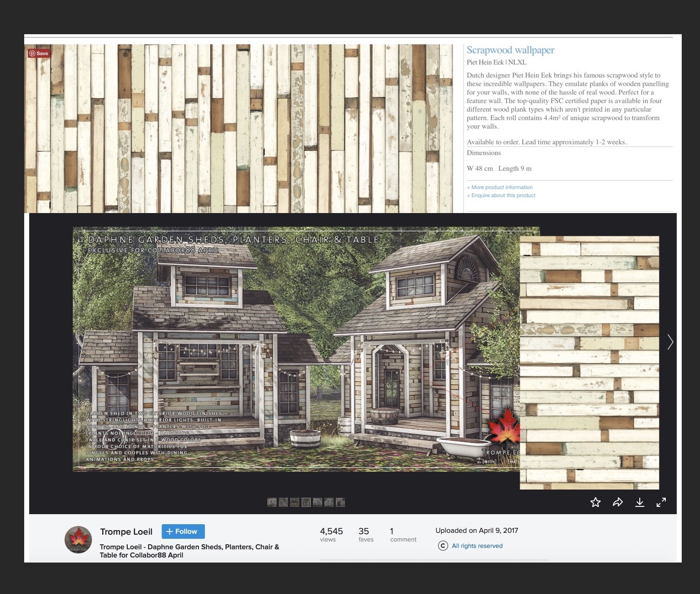Screen dimensions: 700x594
Task: Open the All rights reserved license link
Action: click(477, 546)
